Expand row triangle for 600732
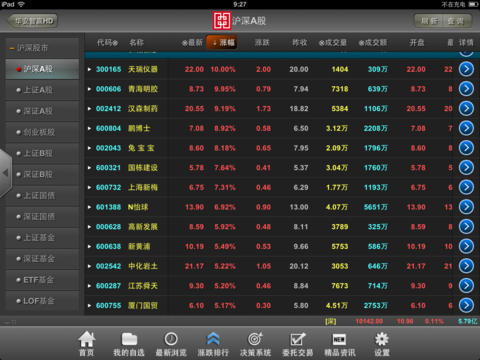The height and width of the screenshot is (360, 480). pyautogui.click(x=89, y=187)
